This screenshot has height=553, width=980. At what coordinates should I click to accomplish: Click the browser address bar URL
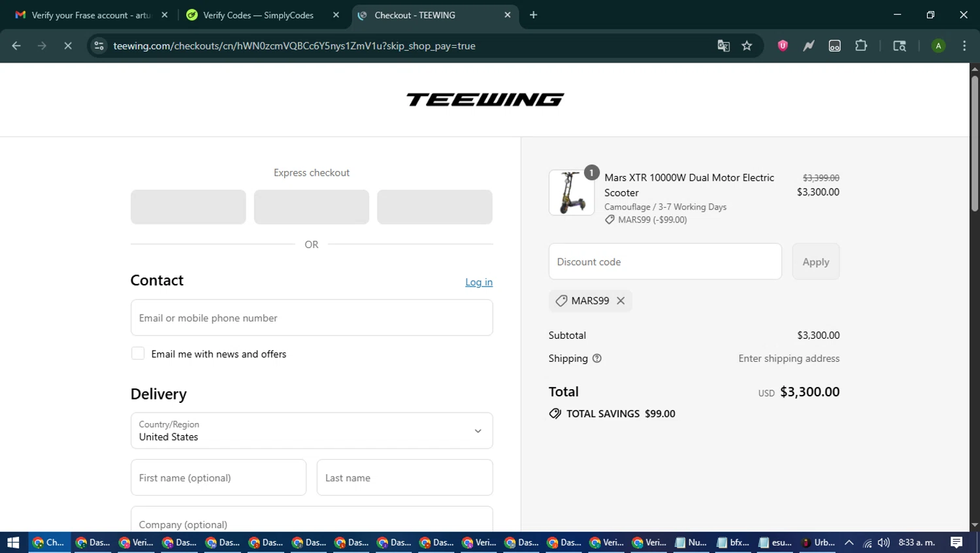(294, 46)
